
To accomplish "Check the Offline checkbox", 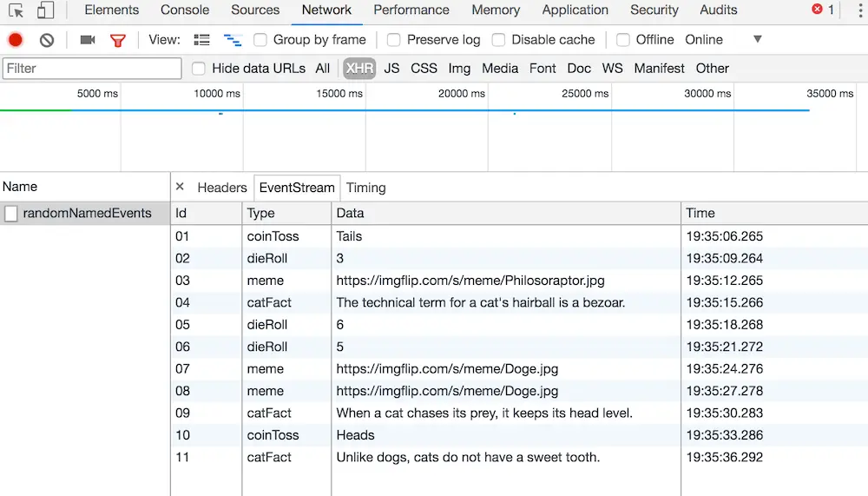I will click(622, 40).
